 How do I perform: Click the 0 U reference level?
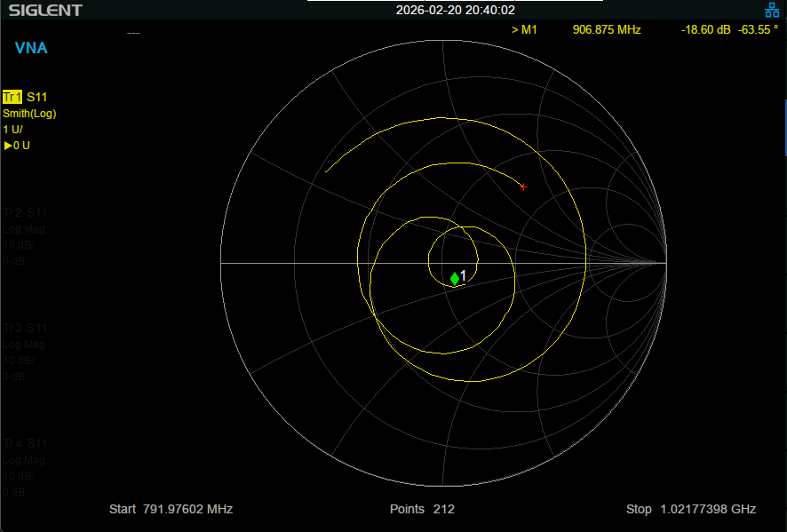(x=17, y=146)
